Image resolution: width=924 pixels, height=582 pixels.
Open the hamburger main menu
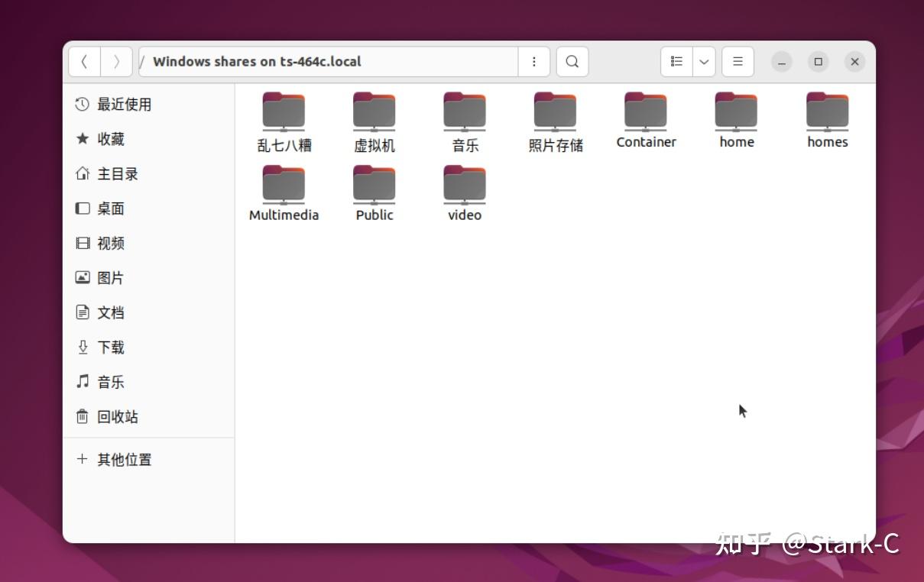click(738, 61)
